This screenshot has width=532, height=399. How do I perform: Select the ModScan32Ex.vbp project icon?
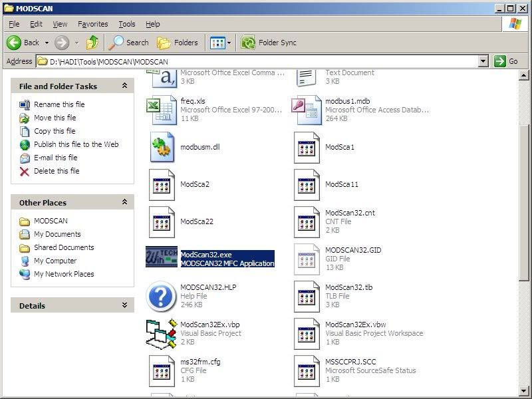pos(162,334)
